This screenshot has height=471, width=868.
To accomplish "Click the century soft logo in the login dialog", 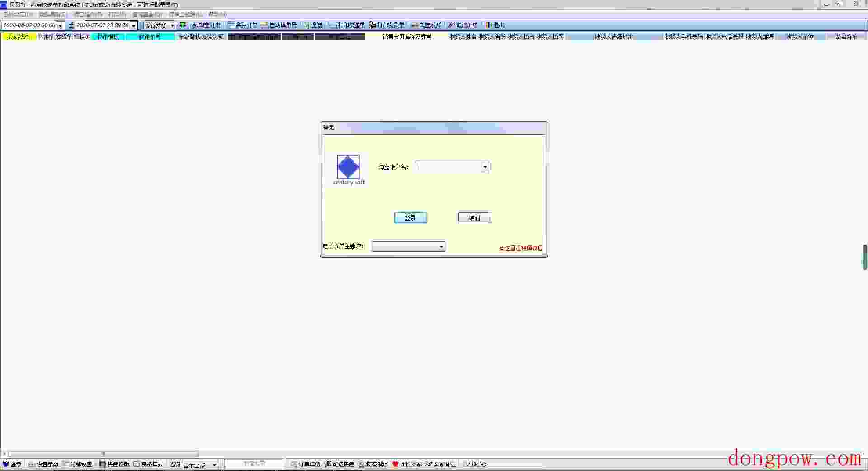I will [x=349, y=170].
